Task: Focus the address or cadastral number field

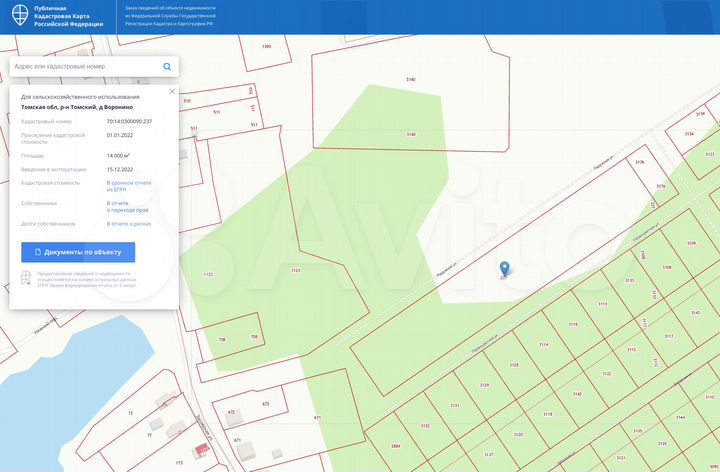Action: pos(85,66)
